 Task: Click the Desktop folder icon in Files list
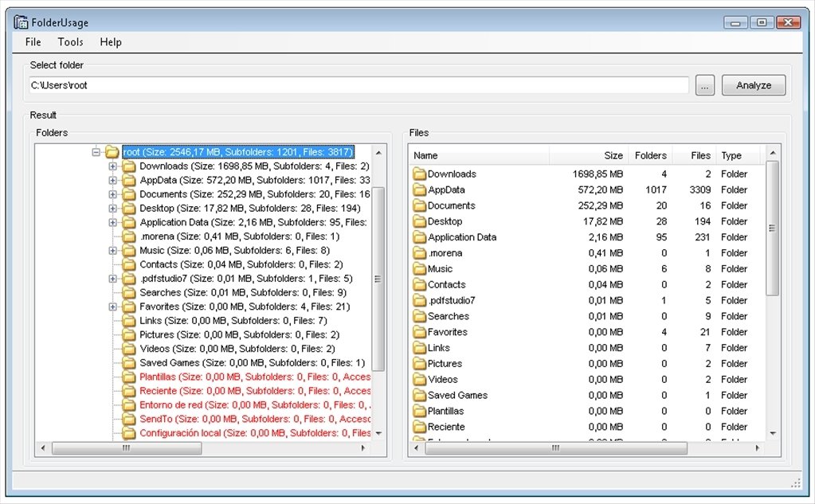[x=420, y=221]
